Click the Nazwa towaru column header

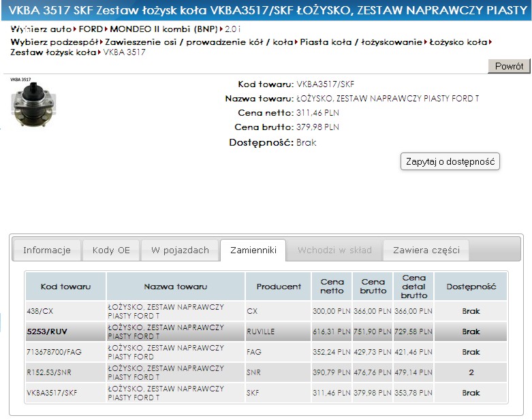coord(176,287)
